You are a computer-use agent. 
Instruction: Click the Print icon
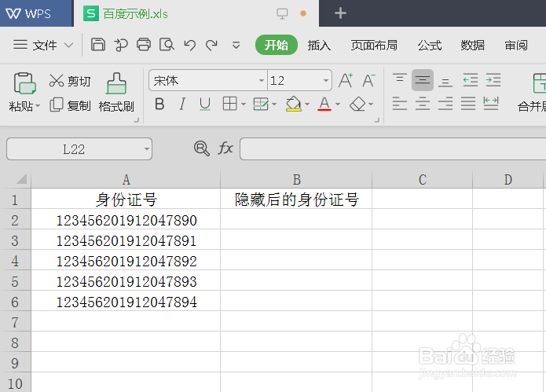pyautogui.click(x=144, y=45)
